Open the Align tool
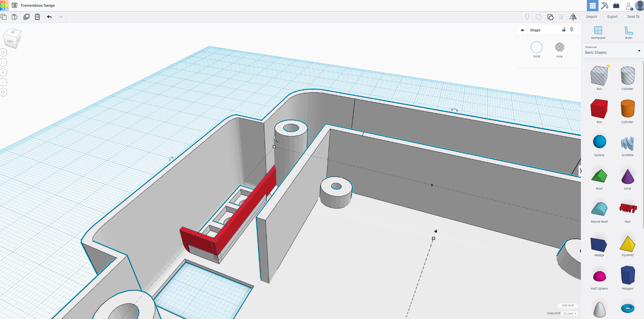 point(562,17)
